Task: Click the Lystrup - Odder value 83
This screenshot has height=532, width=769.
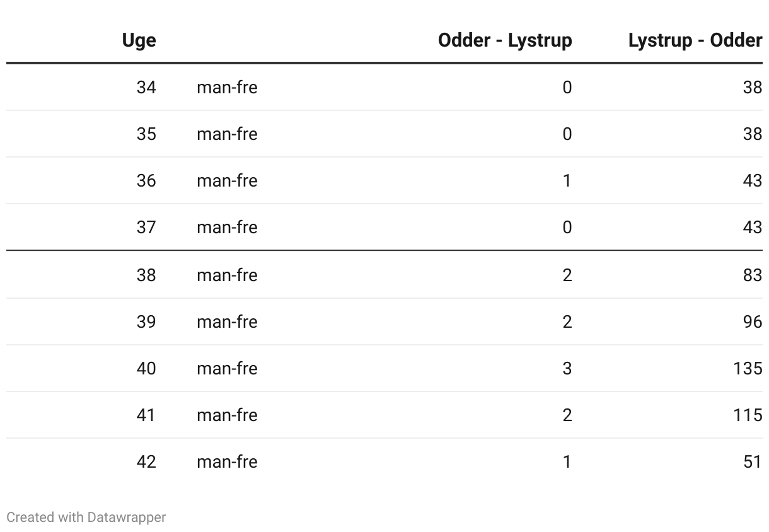Action: click(x=752, y=275)
